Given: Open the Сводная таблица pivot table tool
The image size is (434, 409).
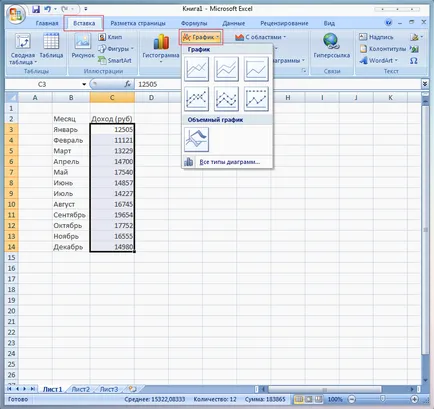Looking at the screenshot, I should 23,49.
